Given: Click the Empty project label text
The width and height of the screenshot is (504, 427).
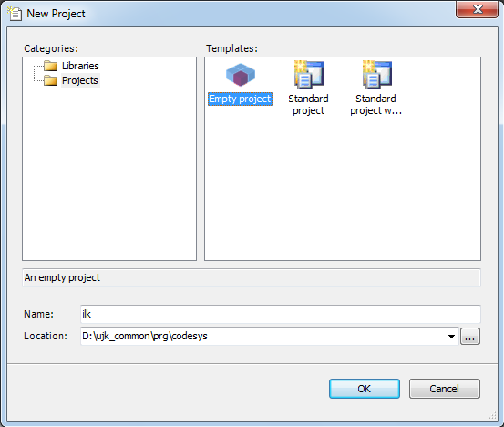Looking at the screenshot, I should [x=240, y=99].
